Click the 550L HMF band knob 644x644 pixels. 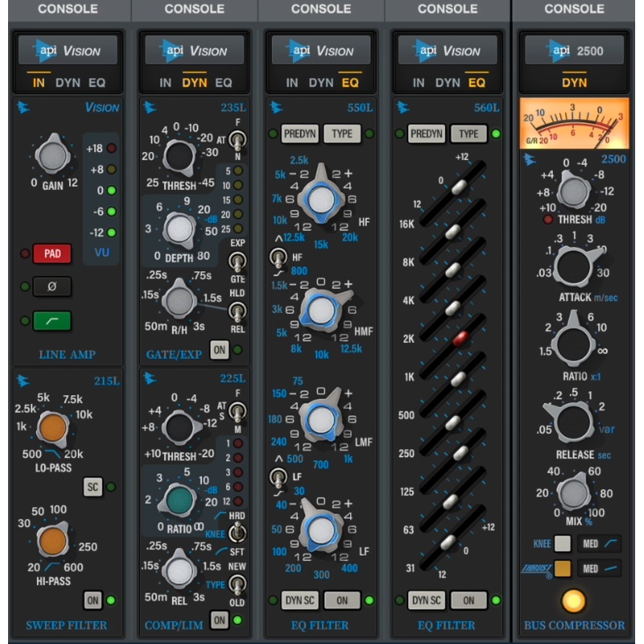321,311
